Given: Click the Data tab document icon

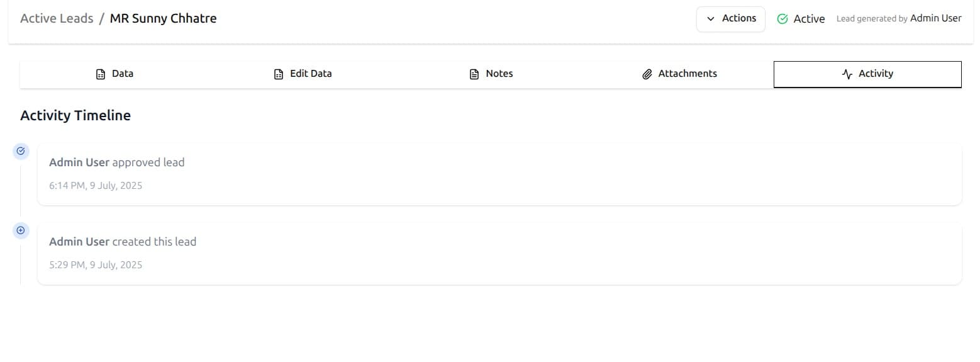Looking at the screenshot, I should pyautogui.click(x=101, y=74).
